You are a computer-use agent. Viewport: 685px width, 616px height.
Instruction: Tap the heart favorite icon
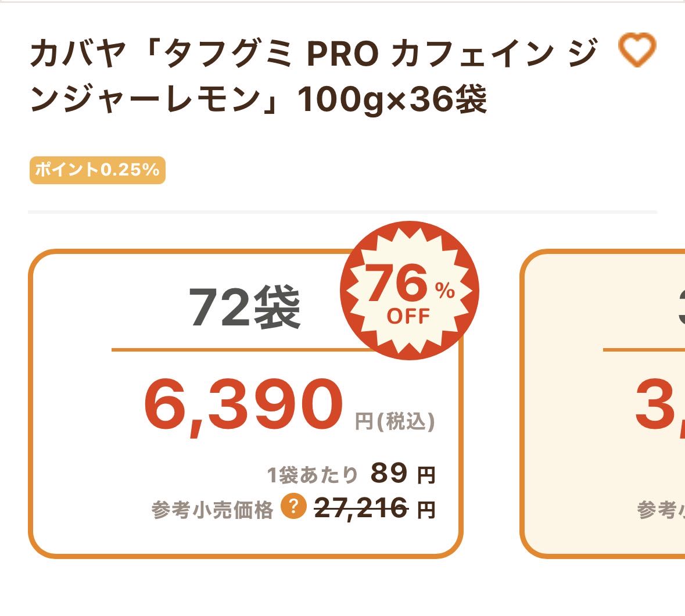[637, 49]
